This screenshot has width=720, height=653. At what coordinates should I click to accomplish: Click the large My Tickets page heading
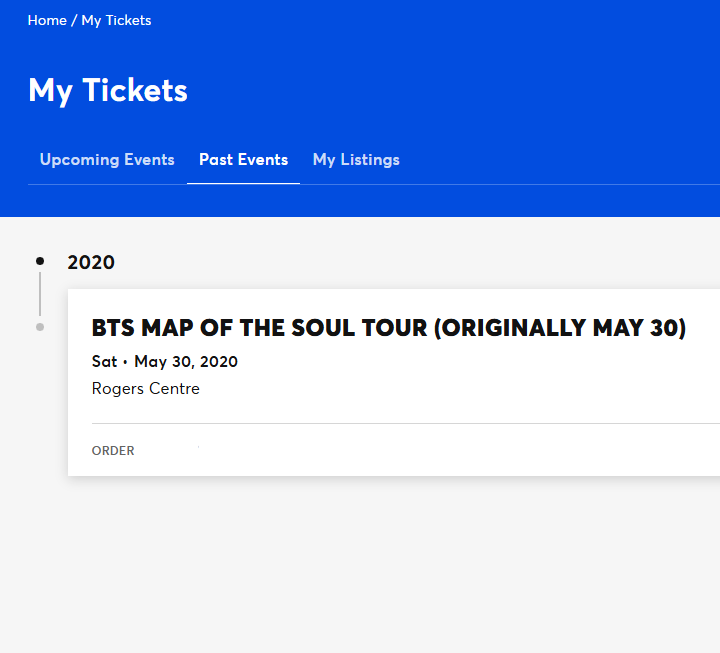pos(108,90)
